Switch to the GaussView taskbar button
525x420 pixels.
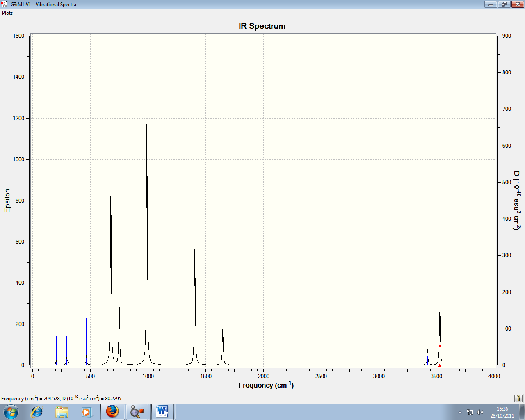pos(137,411)
